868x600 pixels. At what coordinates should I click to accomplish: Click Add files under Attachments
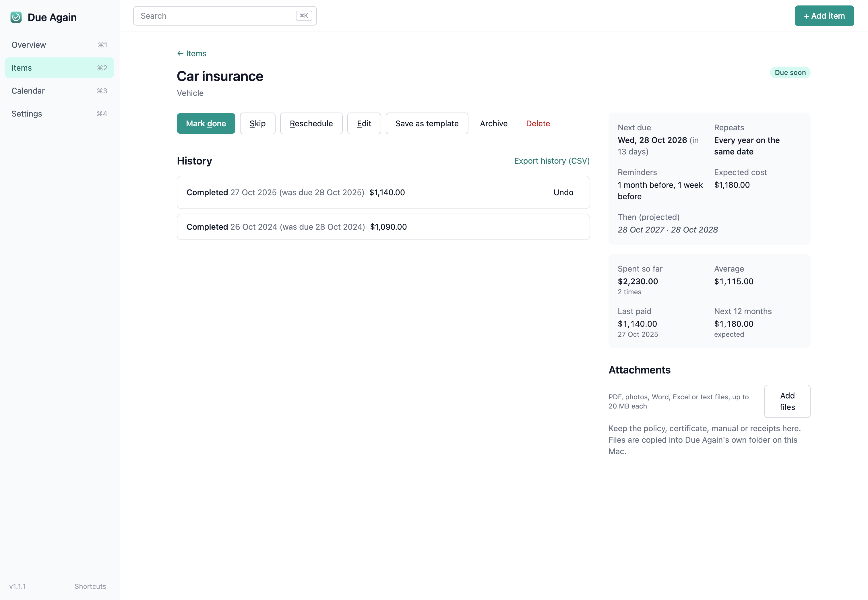click(x=787, y=401)
